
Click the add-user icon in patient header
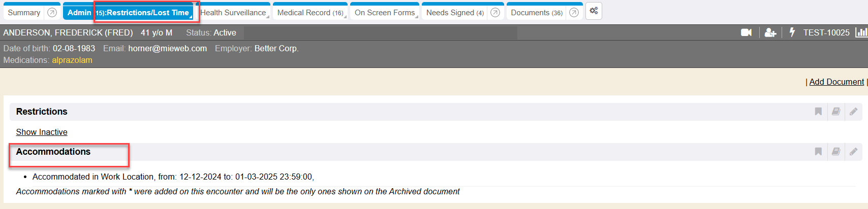pos(770,32)
